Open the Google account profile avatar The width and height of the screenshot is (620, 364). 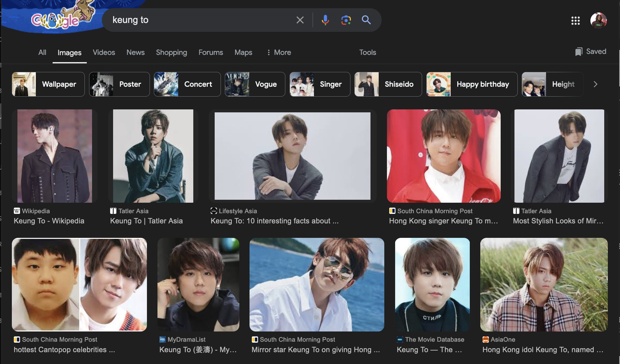pos(598,21)
